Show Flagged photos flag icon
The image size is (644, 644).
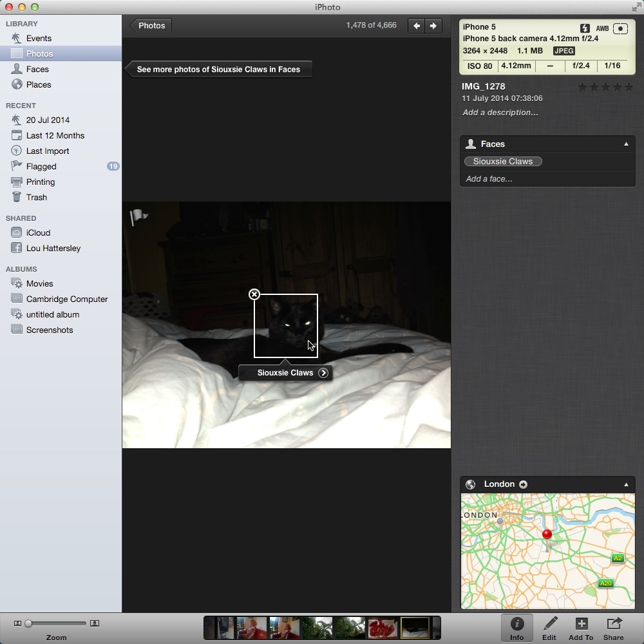click(17, 166)
